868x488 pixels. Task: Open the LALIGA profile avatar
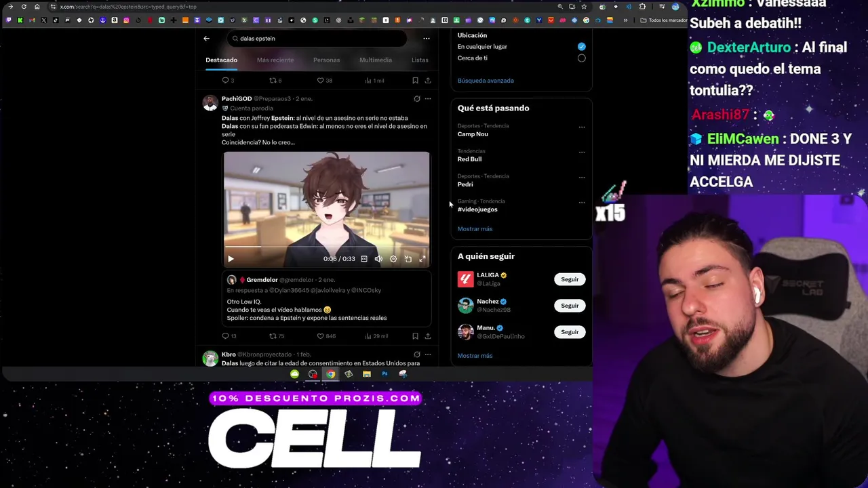465,279
